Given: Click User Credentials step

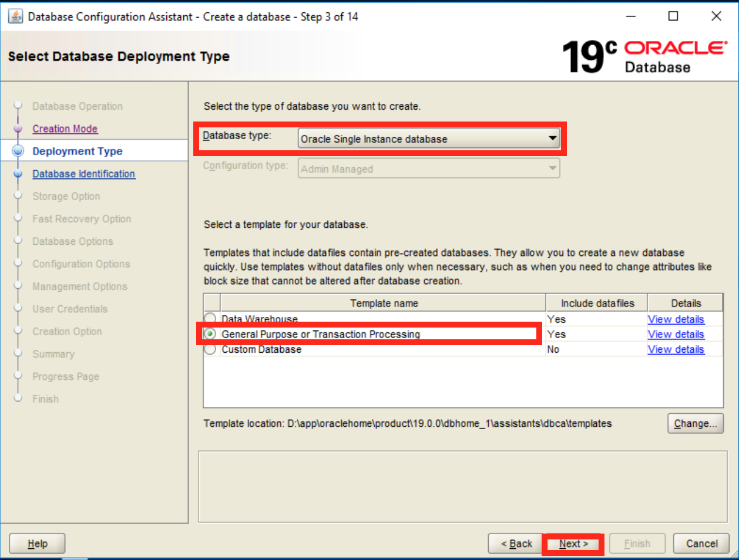Looking at the screenshot, I should click(x=70, y=309).
